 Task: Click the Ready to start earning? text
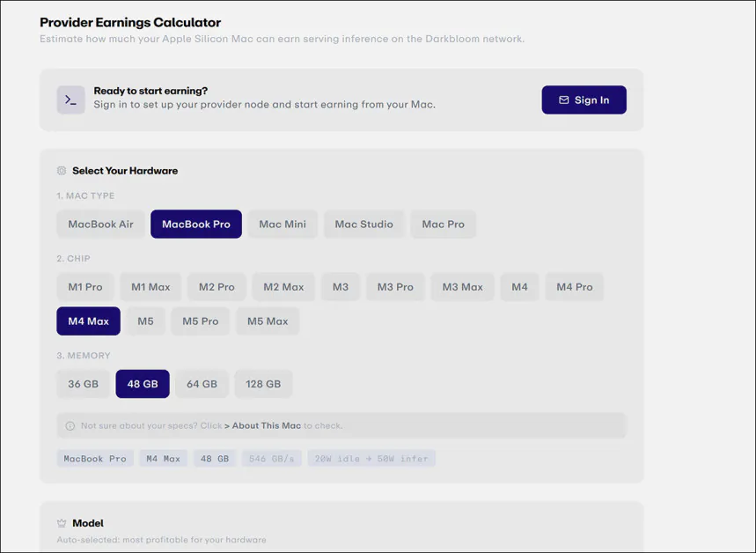pos(150,91)
